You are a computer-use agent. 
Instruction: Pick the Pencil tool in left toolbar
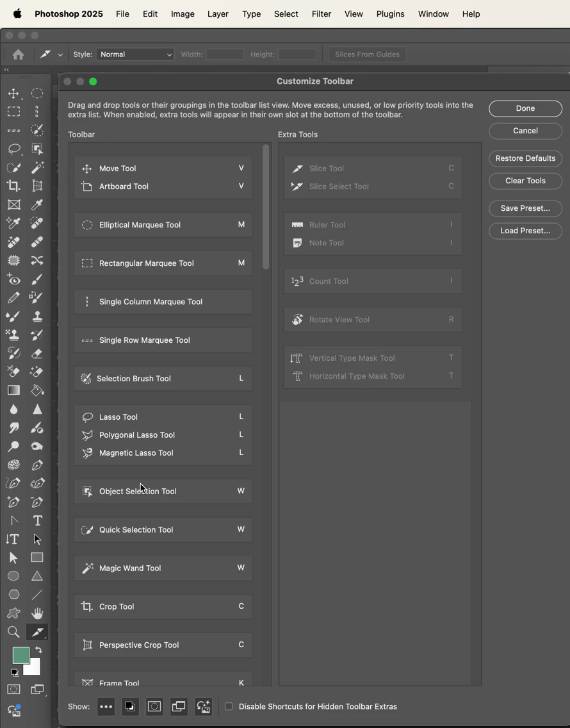tap(13, 297)
